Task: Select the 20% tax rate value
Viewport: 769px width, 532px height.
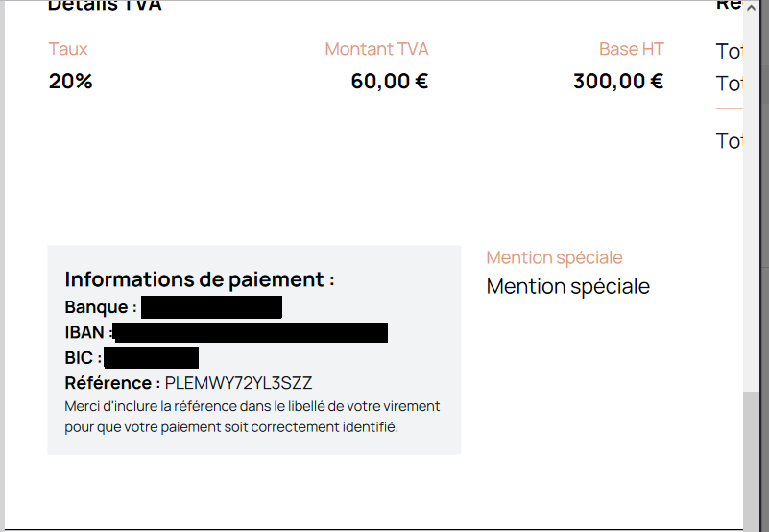Action: [x=70, y=81]
